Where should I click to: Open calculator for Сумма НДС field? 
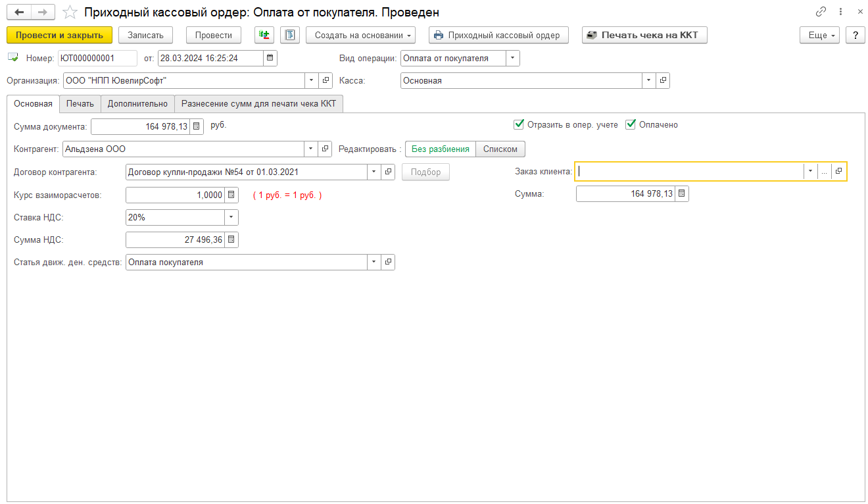pos(231,239)
